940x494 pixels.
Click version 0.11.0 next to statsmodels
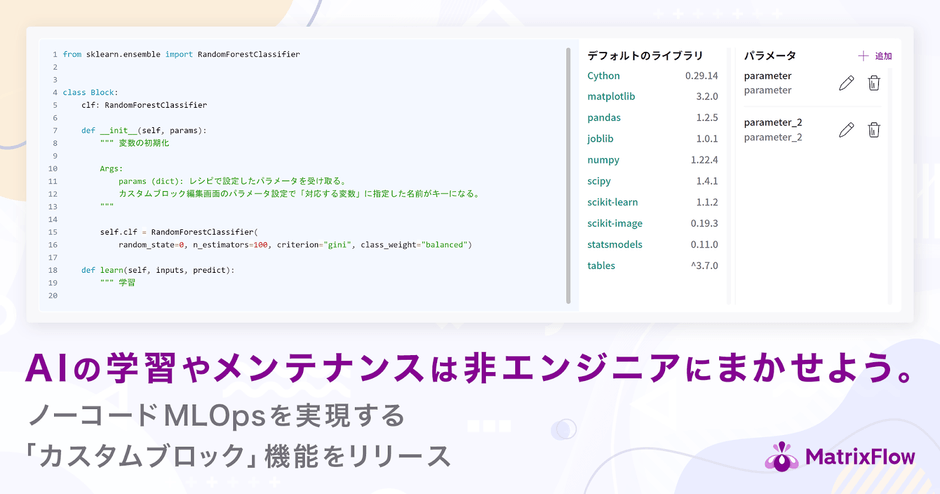(x=704, y=244)
